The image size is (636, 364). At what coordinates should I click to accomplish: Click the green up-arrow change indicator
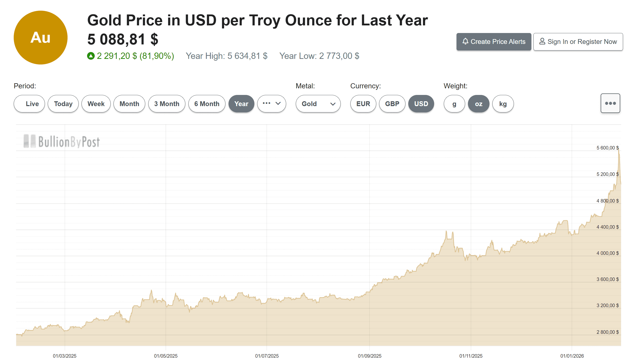tap(91, 56)
